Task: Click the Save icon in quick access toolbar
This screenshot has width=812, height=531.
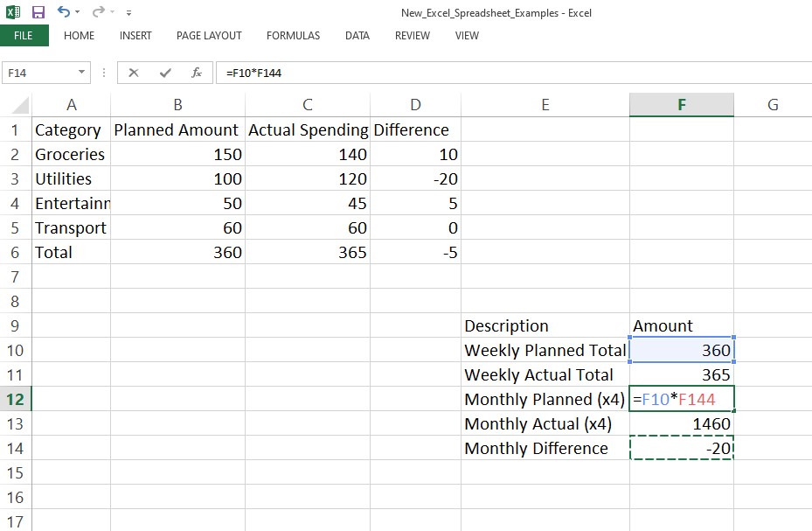Action: tap(38, 12)
